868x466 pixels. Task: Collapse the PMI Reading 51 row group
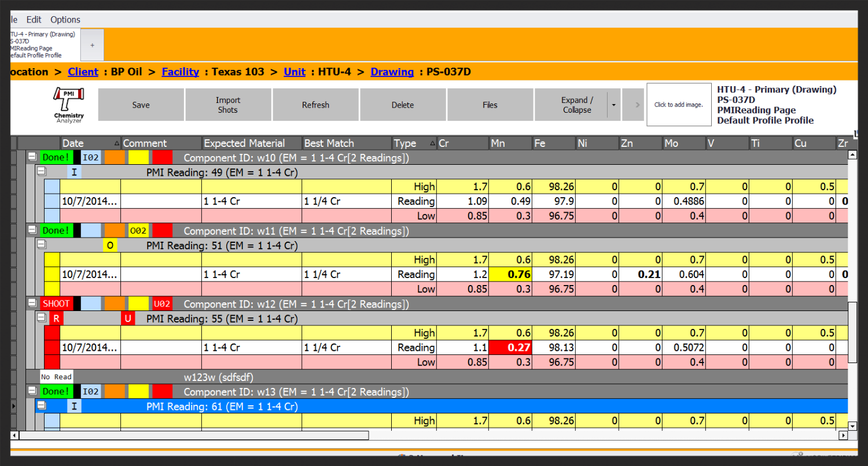click(x=41, y=245)
